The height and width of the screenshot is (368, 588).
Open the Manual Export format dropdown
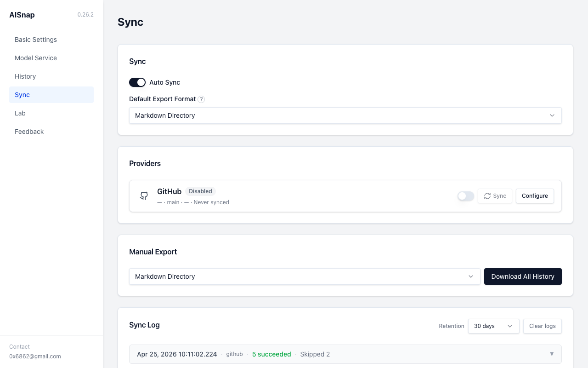point(305,276)
